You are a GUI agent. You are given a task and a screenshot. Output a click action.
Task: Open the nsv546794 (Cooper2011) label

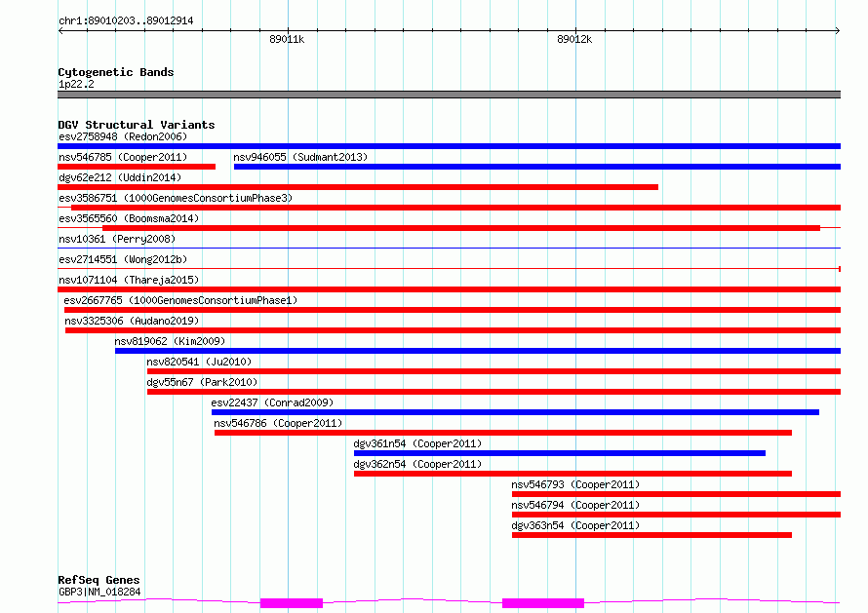coord(575,505)
